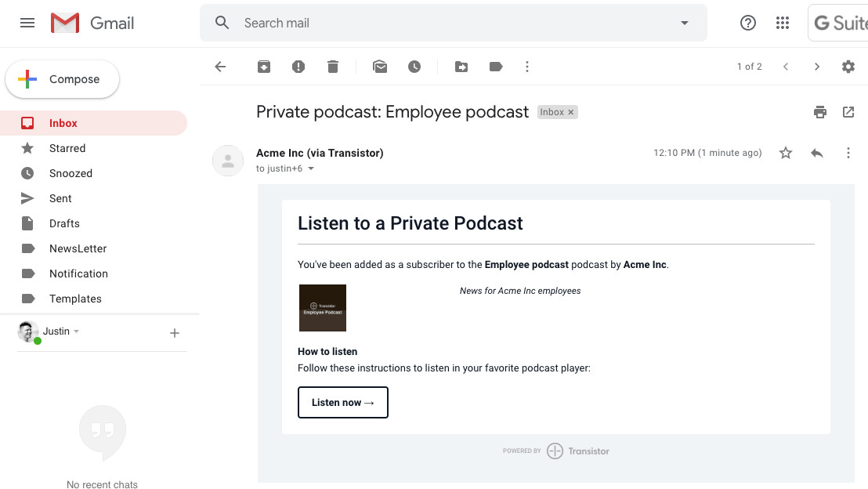Expand recipient details under the sender name
868x489 pixels.
click(311, 168)
